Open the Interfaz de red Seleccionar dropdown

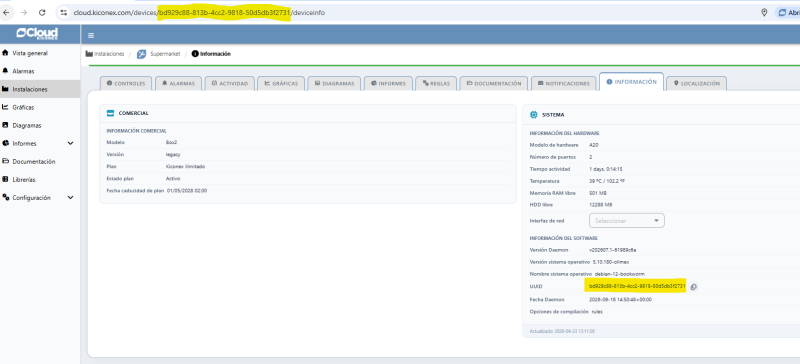[x=627, y=221]
